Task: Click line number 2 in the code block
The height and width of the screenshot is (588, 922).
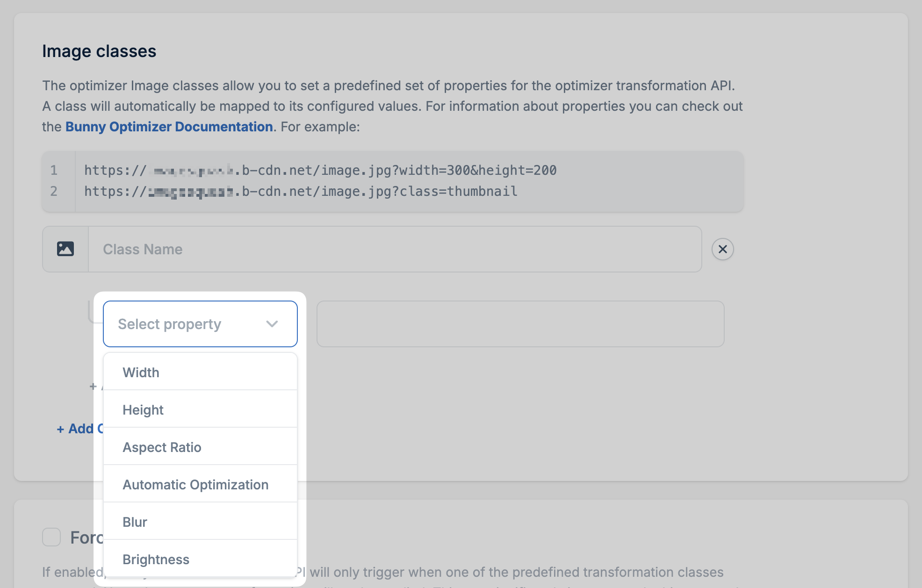Action: pos(54,191)
